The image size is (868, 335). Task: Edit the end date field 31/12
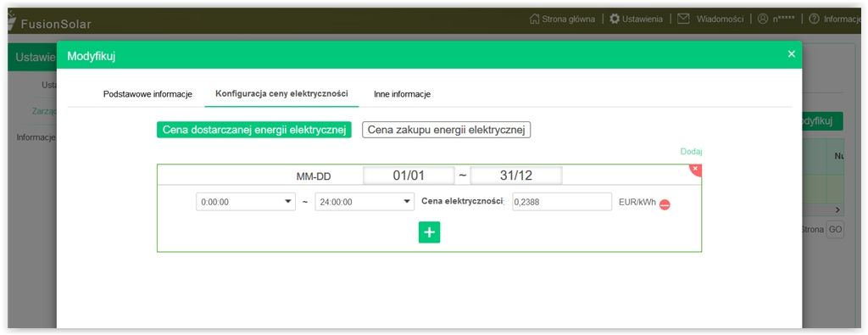click(516, 176)
